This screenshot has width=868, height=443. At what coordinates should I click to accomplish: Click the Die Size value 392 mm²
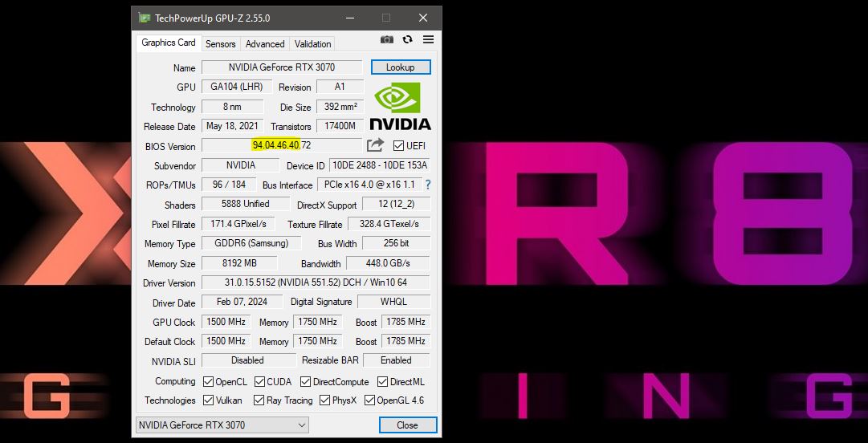click(340, 107)
